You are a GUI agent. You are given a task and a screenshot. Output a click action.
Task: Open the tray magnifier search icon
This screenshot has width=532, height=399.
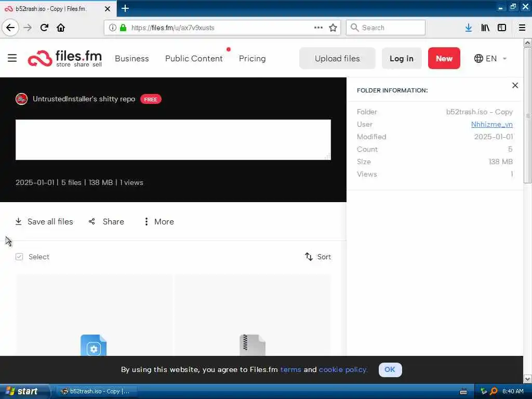494,391
